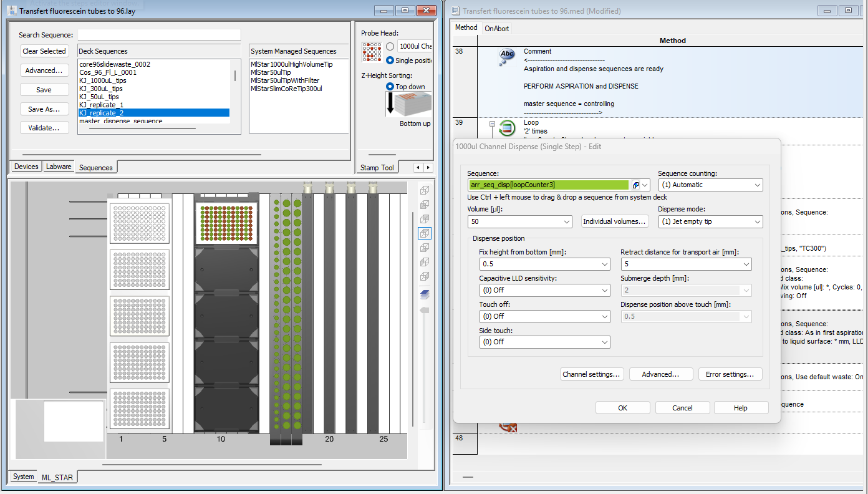Confirm the dispense dialog with OK
Image resolution: width=868 pixels, height=494 pixels.
coord(622,407)
